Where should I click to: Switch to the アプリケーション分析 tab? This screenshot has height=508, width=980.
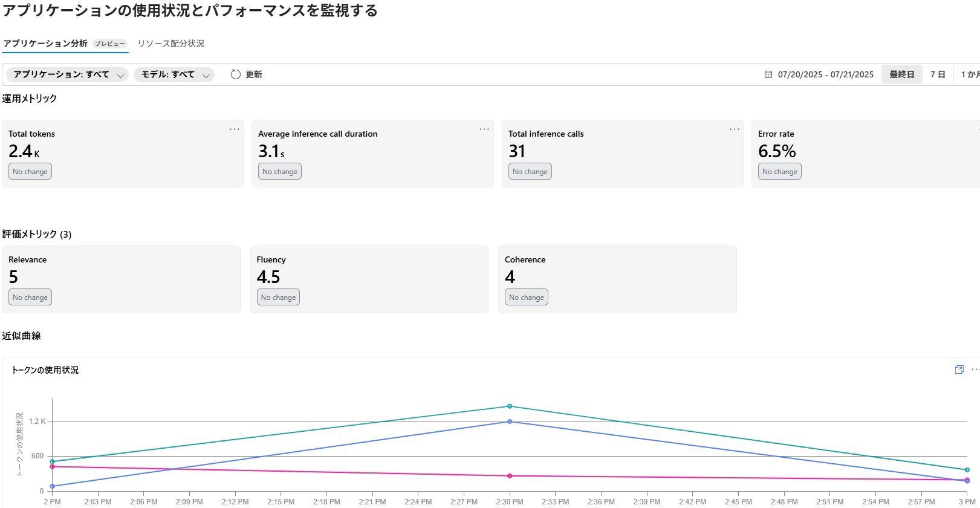pos(45,44)
